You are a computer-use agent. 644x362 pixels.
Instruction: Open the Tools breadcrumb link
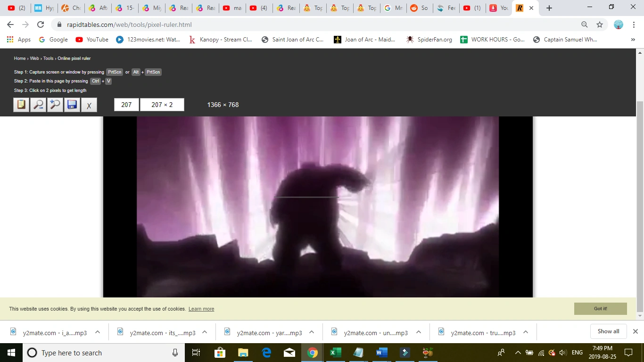[x=49, y=58]
